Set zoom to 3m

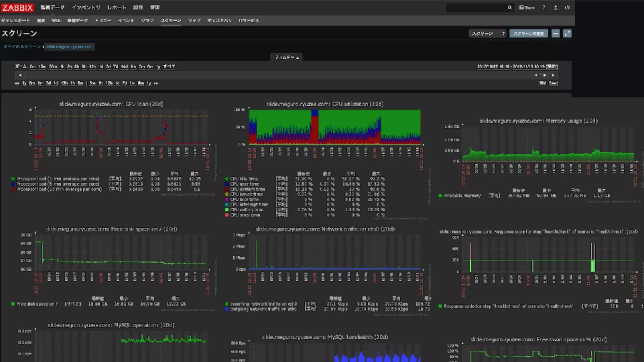pyautogui.click(x=142, y=67)
